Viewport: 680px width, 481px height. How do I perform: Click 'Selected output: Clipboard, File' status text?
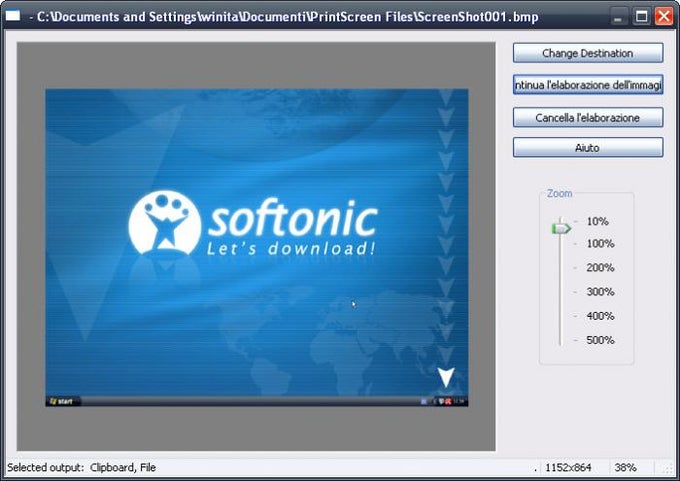coord(82,467)
